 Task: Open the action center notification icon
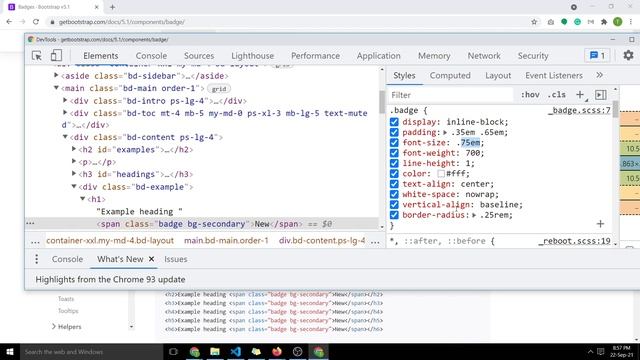point(600,351)
